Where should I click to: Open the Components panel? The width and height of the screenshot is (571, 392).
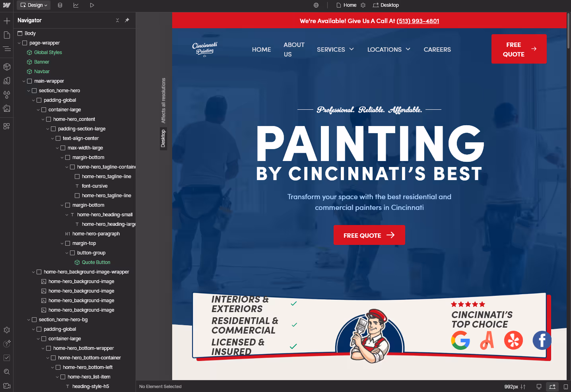pyautogui.click(x=7, y=67)
